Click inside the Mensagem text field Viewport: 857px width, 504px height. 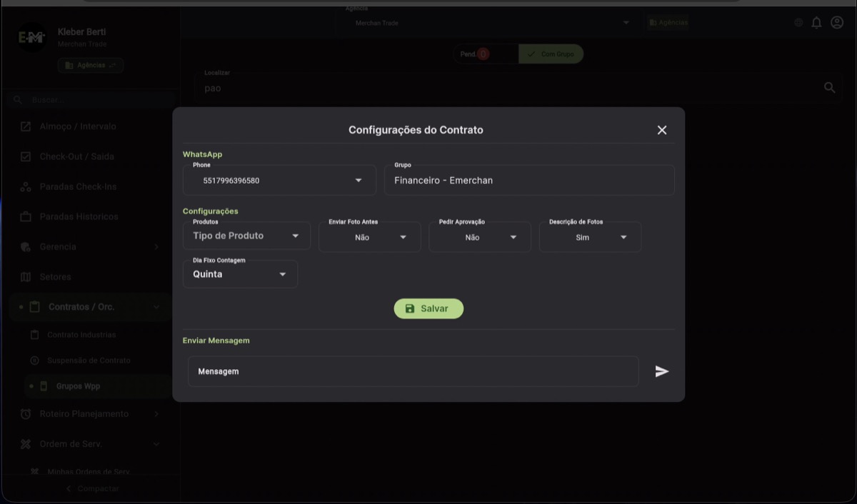pos(413,371)
